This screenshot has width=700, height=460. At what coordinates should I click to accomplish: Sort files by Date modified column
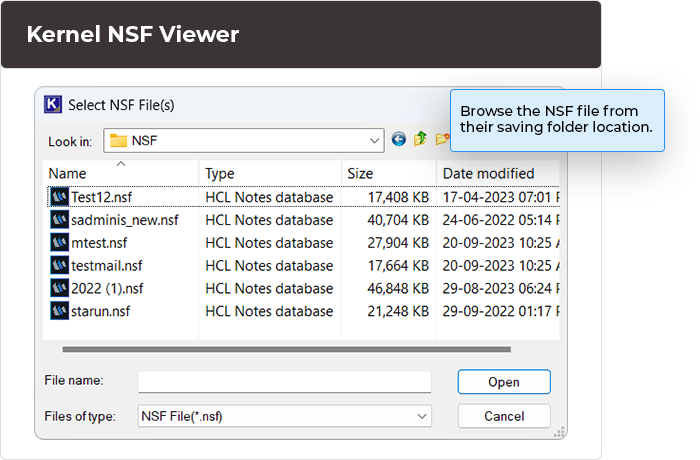click(x=498, y=173)
